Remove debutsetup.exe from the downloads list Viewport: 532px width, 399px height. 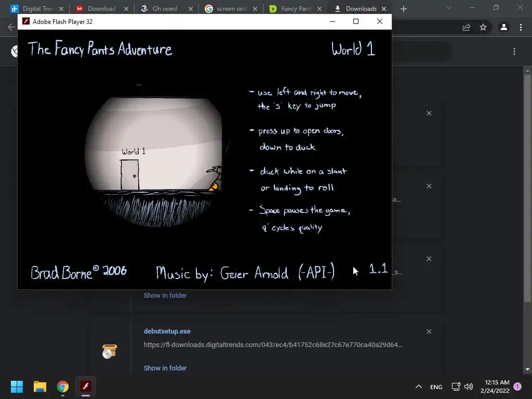pyautogui.click(x=429, y=331)
